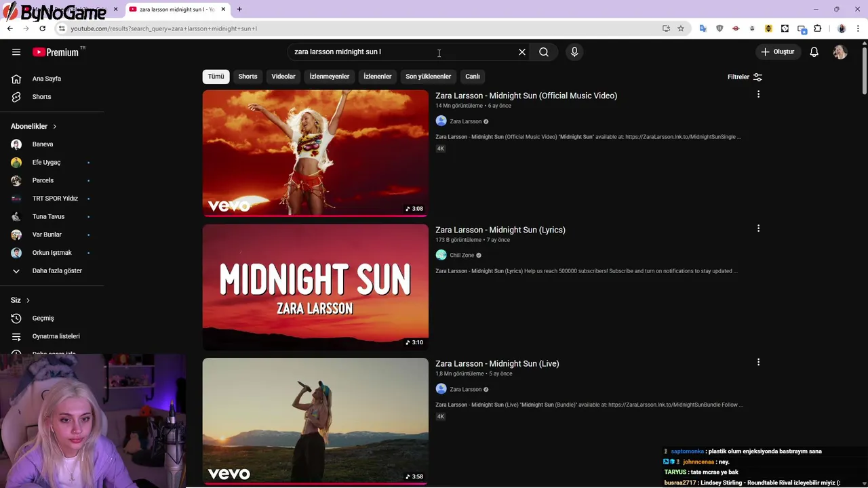Viewport: 868px width, 488px height.
Task: Open the gray shield extension icon
Action: [719, 28]
